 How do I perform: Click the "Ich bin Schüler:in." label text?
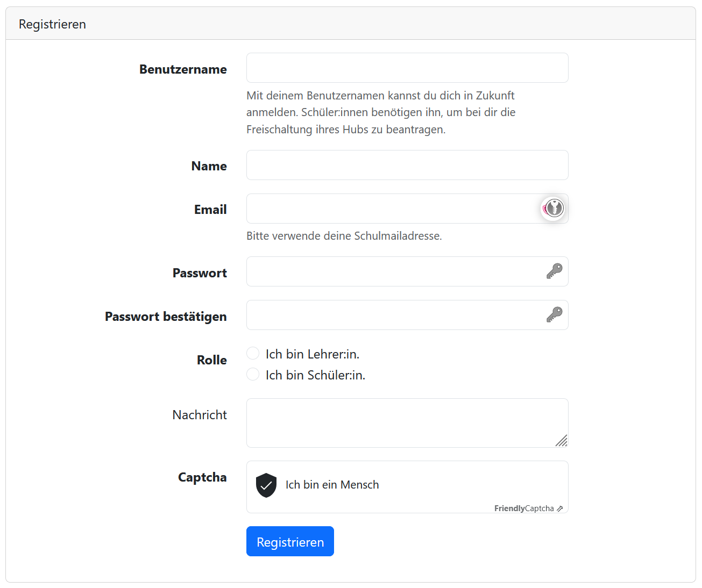click(x=315, y=375)
